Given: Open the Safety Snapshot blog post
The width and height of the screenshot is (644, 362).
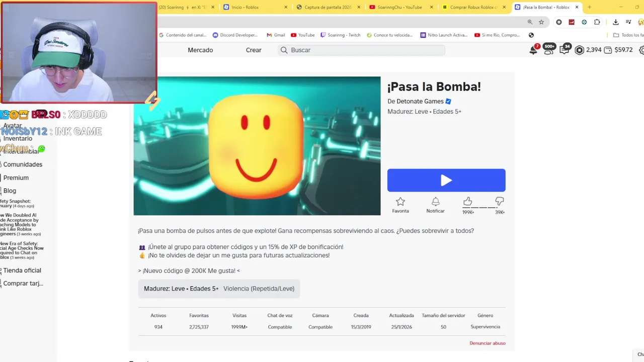Looking at the screenshot, I should [x=17, y=204].
